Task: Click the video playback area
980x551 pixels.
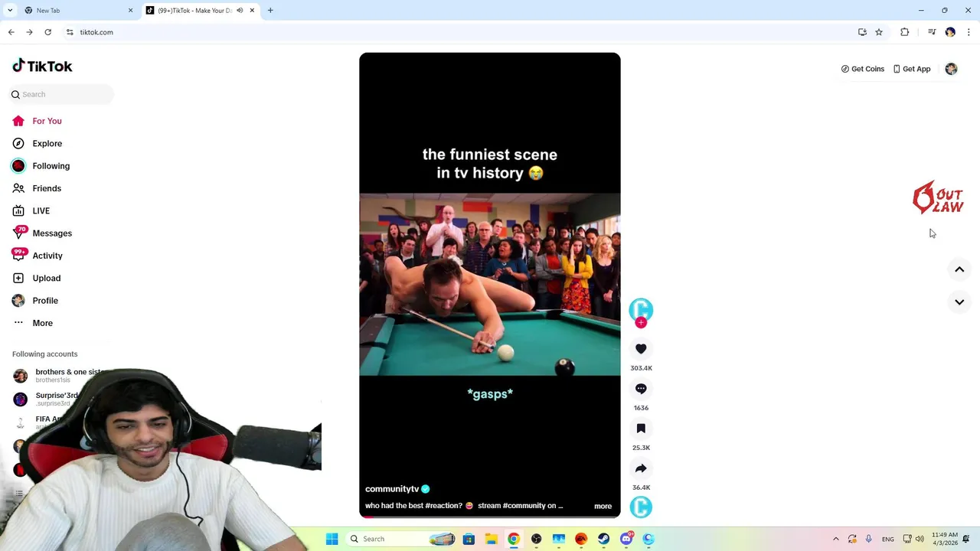Action: pyautogui.click(x=490, y=284)
